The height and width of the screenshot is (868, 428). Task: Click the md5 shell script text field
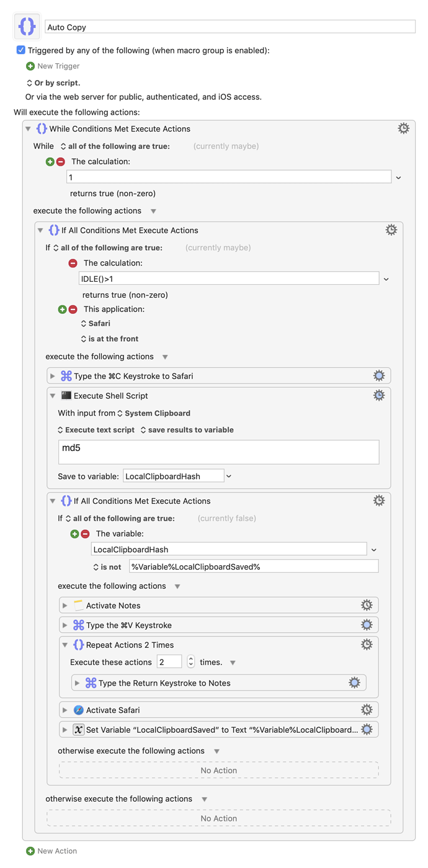[218, 452]
